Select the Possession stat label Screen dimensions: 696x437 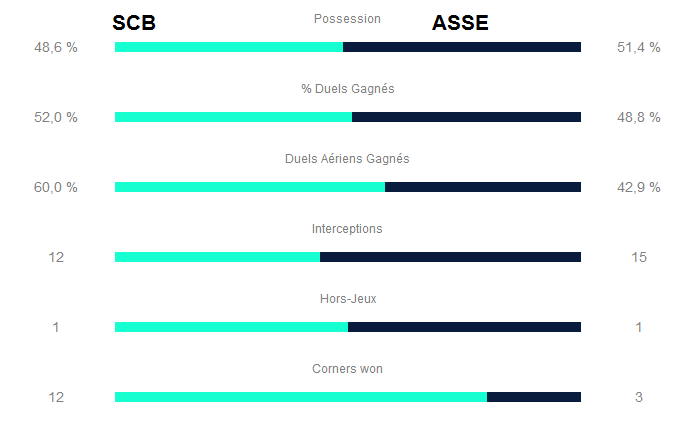point(347,19)
